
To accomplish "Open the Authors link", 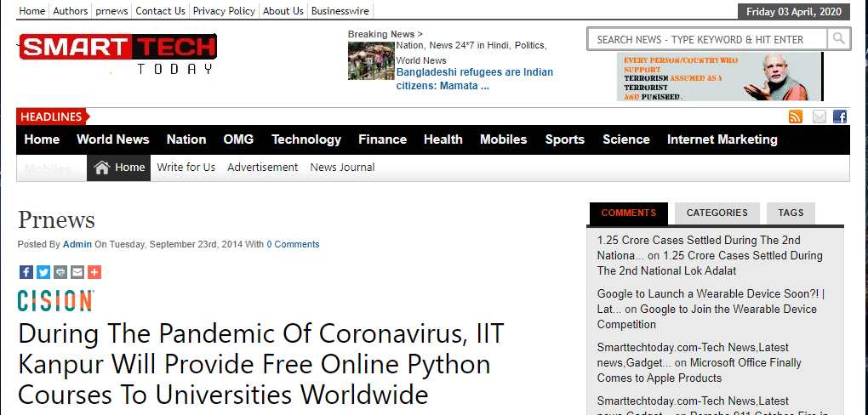I will pos(71,10).
